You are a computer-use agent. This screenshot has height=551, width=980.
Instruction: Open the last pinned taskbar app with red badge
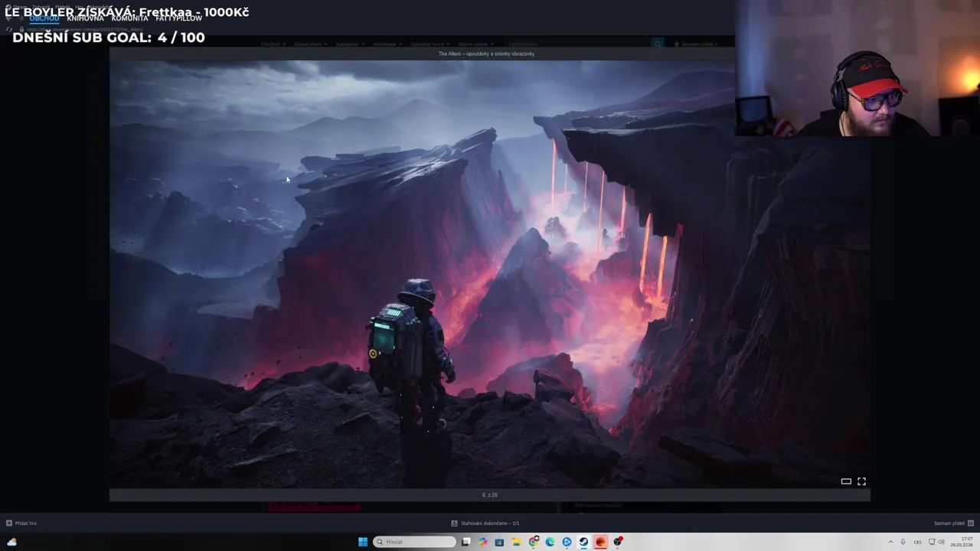click(618, 542)
